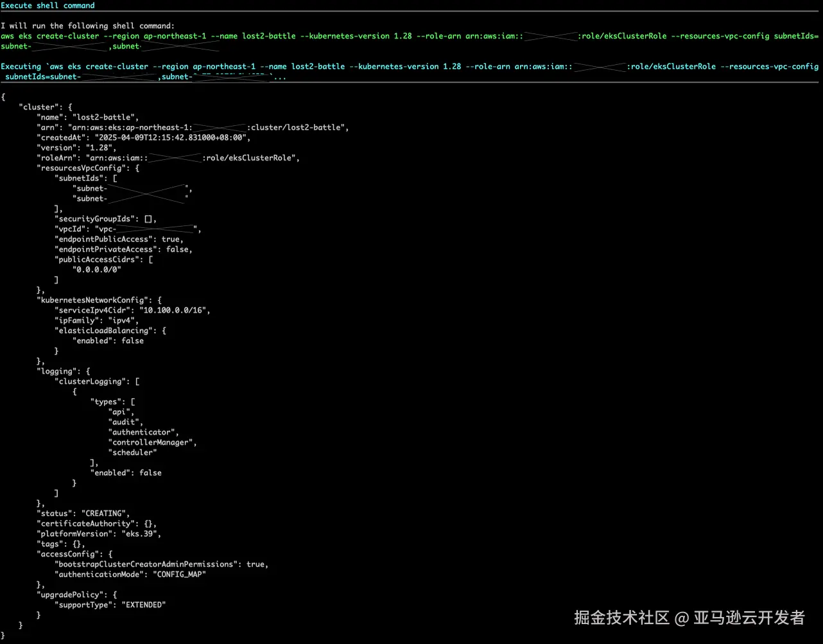Select the "clusterLogging": [ line

click(97, 381)
